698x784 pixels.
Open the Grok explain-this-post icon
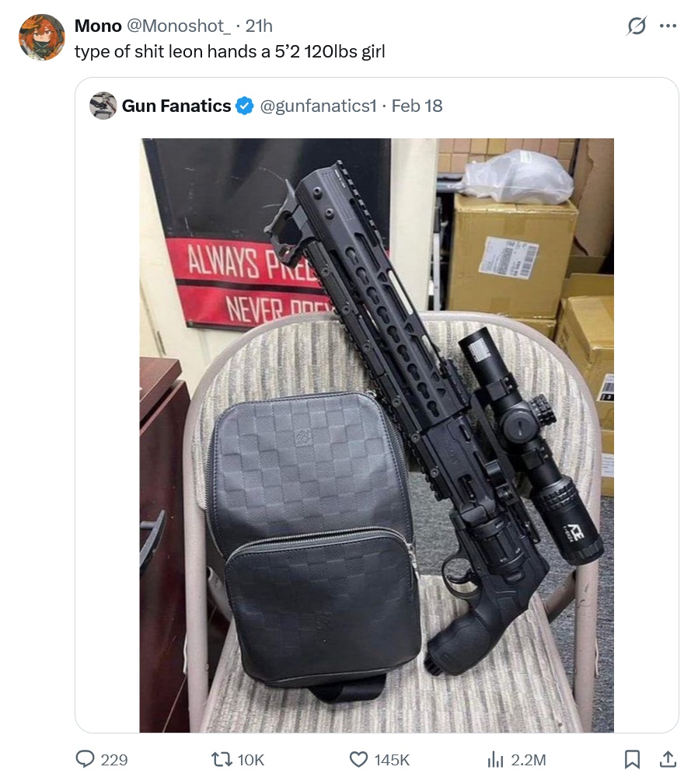click(637, 26)
